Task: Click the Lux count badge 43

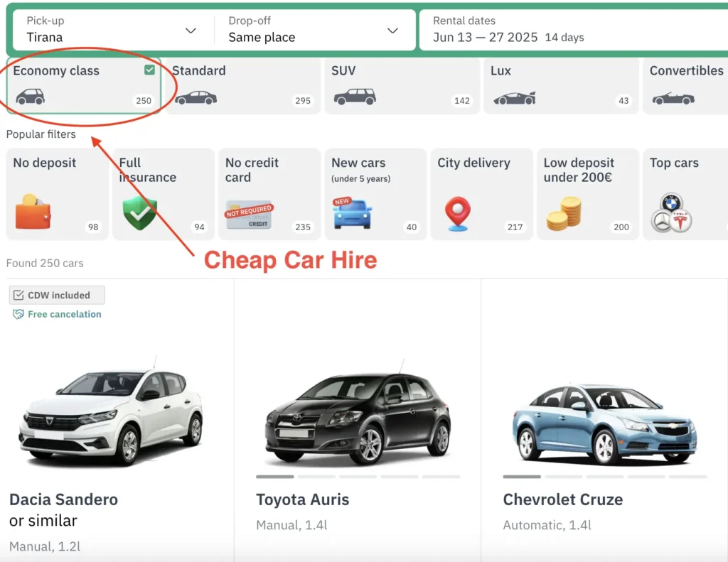Action: coord(623,101)
